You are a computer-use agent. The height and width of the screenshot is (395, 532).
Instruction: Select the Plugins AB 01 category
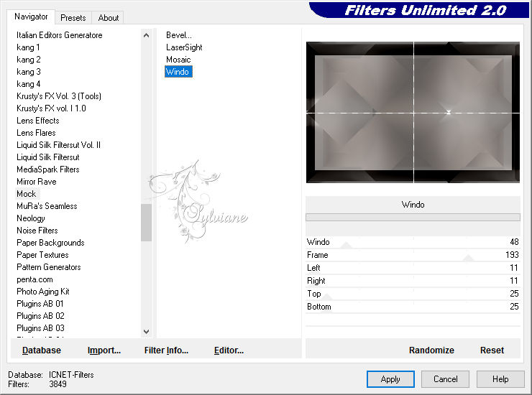40,304
